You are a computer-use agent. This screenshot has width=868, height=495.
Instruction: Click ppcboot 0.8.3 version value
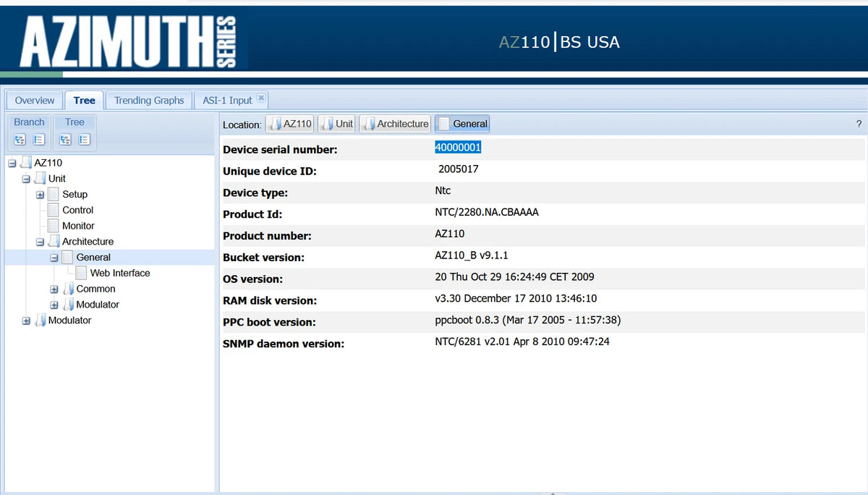528,320
